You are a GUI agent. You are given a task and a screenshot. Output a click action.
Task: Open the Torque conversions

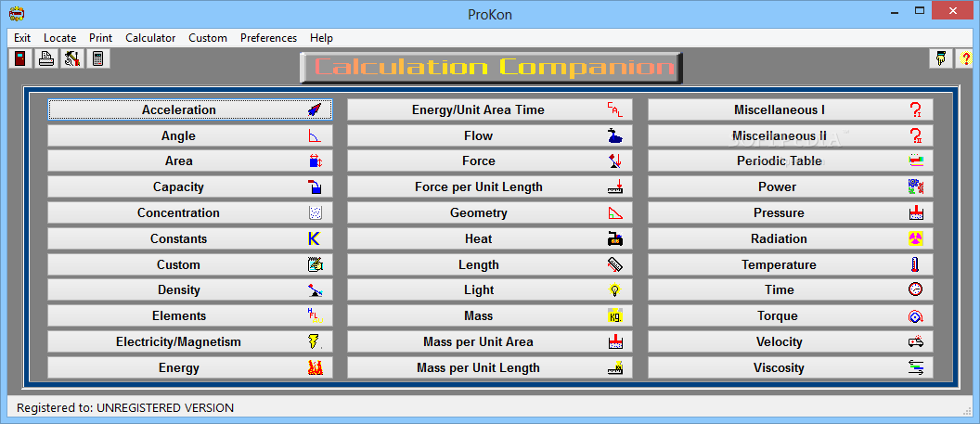tap(791, 316)
